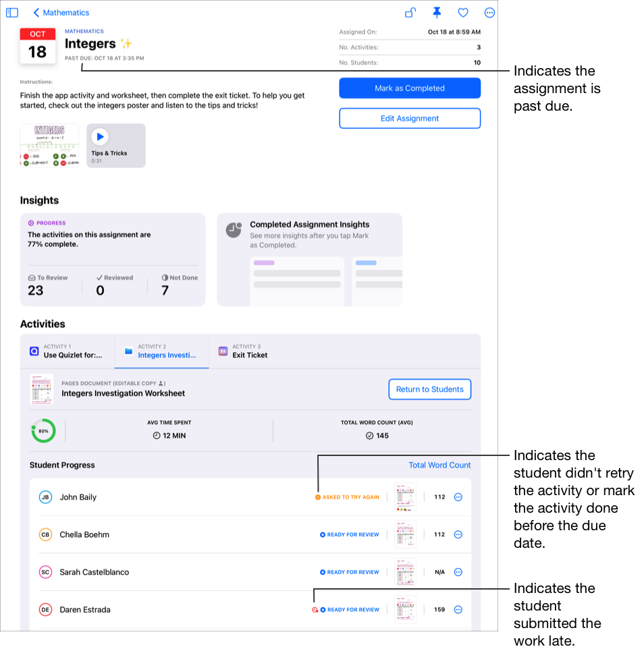The image size is (644, 653).
Task: Click the Oct 18 calendar date icon
Action: point(38,45)
